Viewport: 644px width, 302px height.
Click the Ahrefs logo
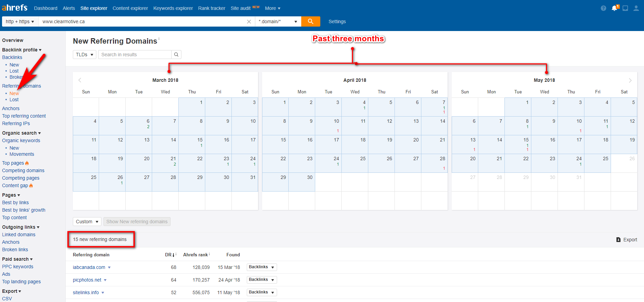pos(15,7)
